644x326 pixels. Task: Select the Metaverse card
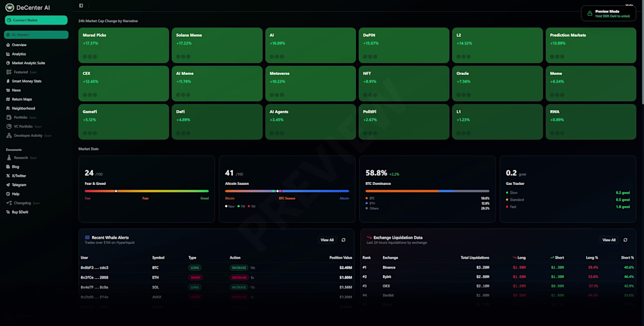[x=310, y=83]
